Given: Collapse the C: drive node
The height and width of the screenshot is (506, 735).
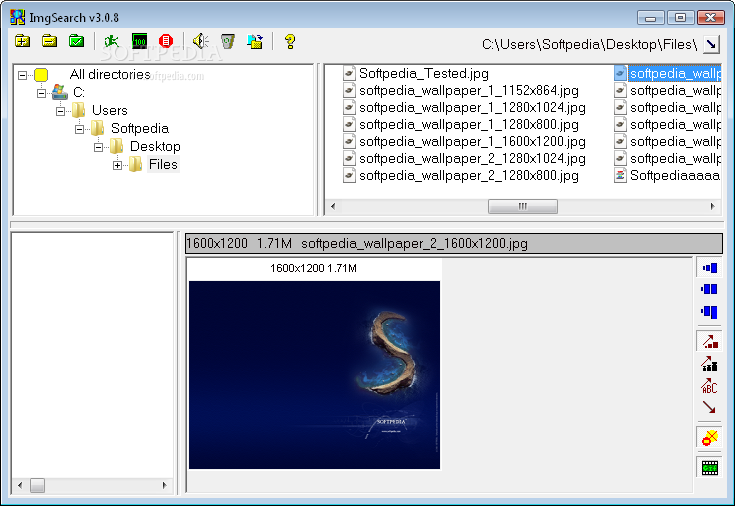Looking at the screenshot, I should point(41,93).
